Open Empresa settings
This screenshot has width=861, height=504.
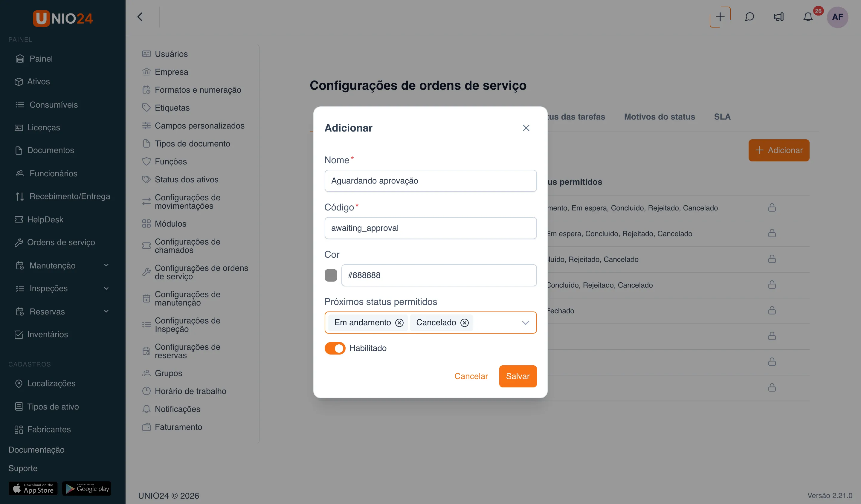(165, 72)
